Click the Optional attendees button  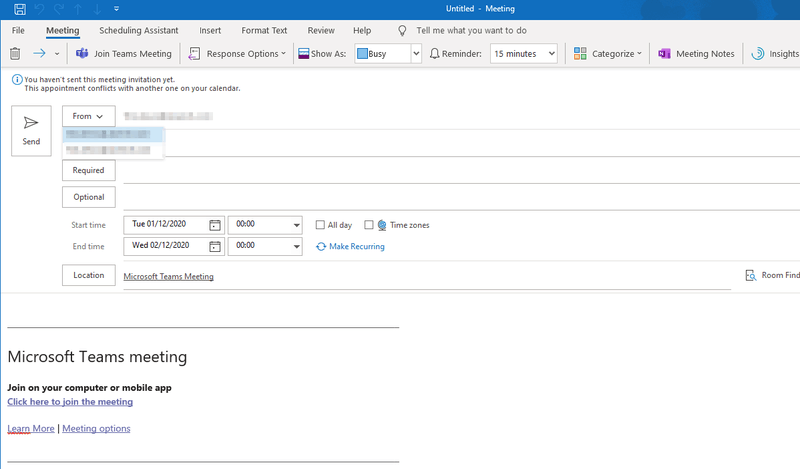click(x=89, y=197)
